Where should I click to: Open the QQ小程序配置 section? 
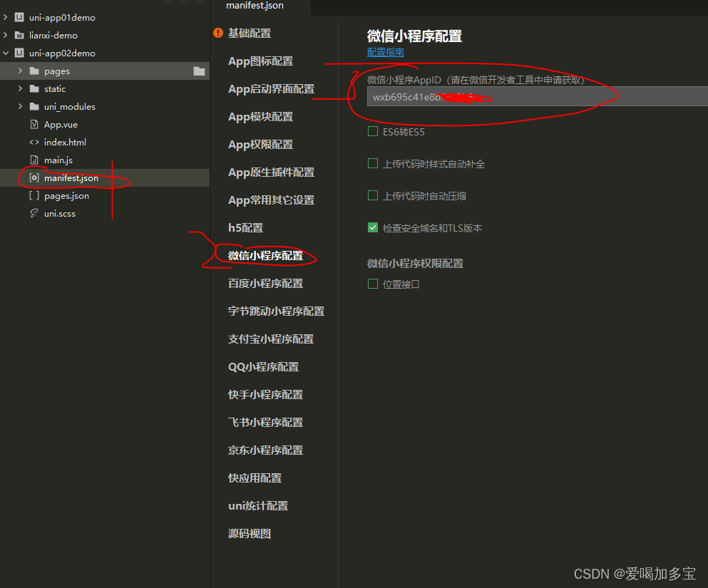(264, 367)
